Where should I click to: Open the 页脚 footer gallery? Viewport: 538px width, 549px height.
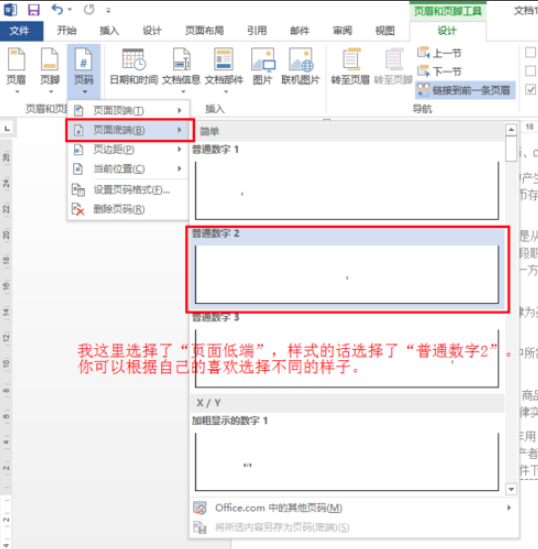click(50, 71)
